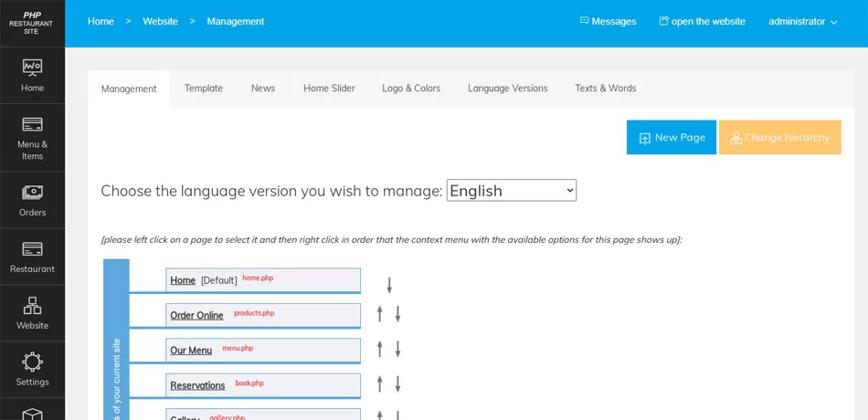Select the Order Online page row
868x420 pixels.
coord(263,315)
